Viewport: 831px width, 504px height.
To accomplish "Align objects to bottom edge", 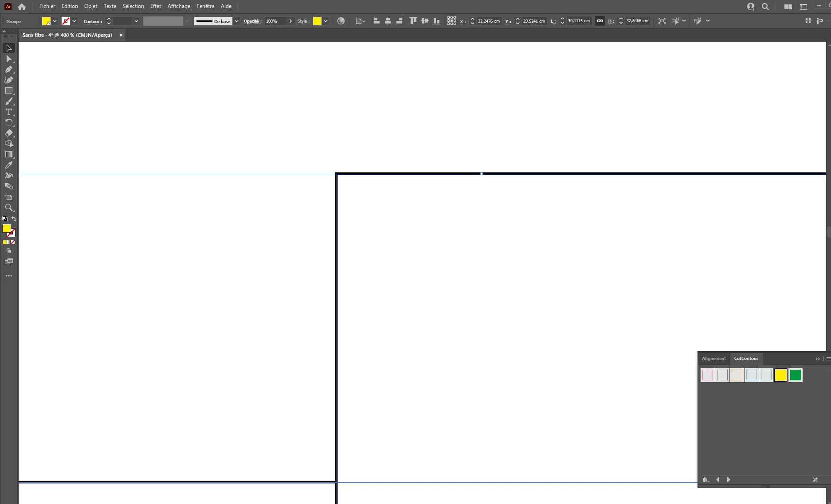I will tap(437, 21).
